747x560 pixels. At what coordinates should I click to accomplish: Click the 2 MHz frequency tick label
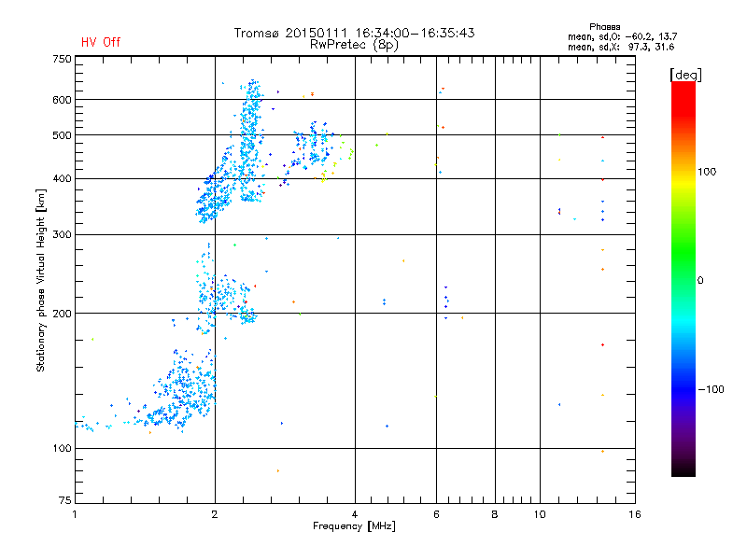(x=215, y=514)
